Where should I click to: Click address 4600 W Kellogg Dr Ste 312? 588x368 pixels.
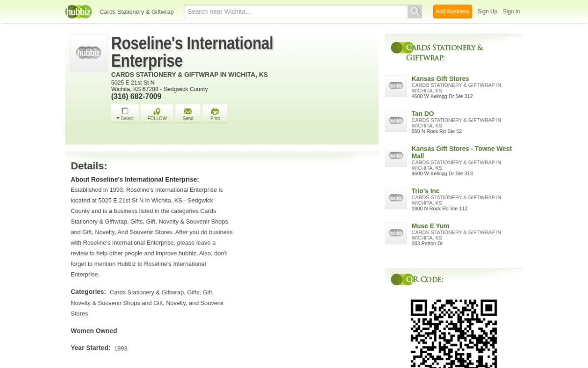[x=442, y=96]
